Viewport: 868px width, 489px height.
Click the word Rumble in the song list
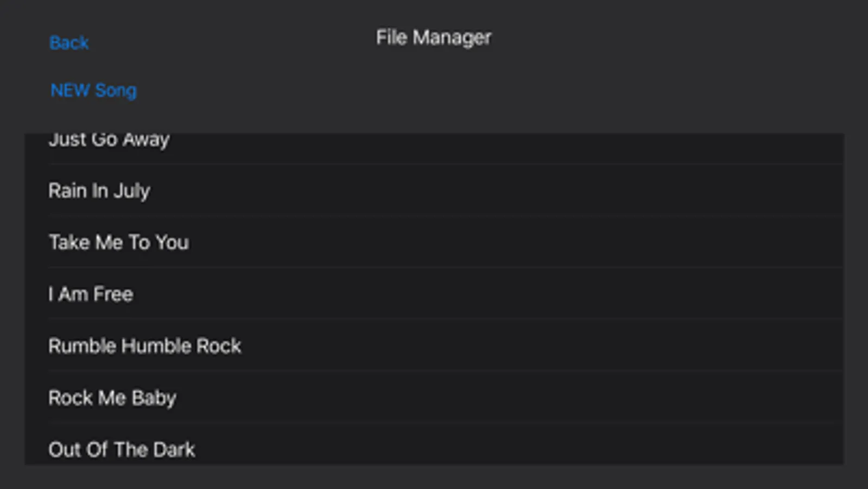pyautogui.click(x=82, y=346)
